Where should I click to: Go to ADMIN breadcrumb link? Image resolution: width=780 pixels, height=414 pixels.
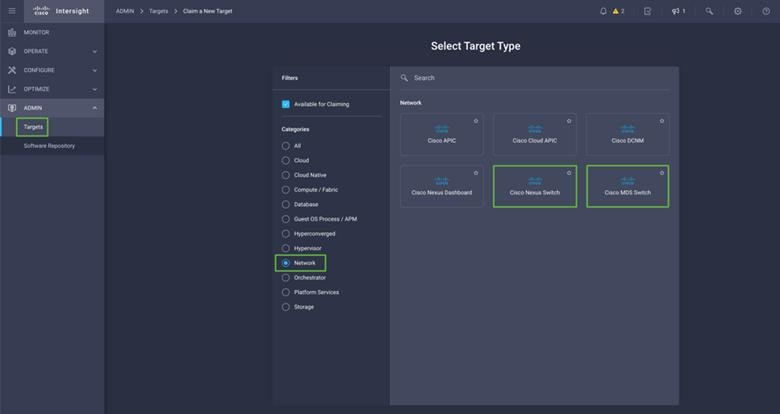pos(125,11)
